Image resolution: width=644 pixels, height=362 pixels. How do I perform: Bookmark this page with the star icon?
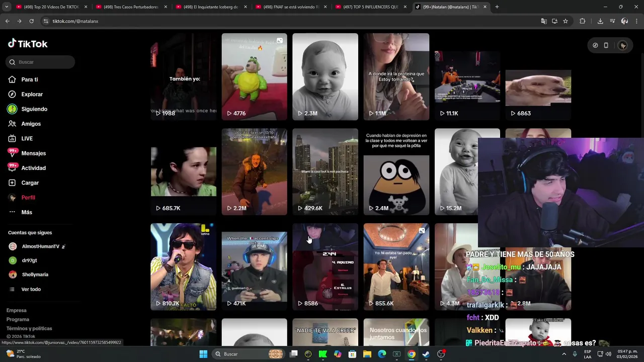[566, 21]
